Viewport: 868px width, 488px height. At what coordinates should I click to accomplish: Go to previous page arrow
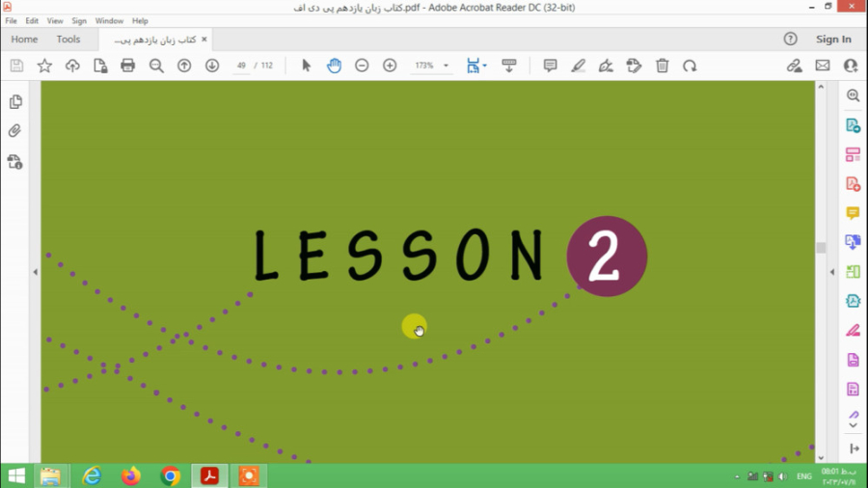click(x=184, y=66)
